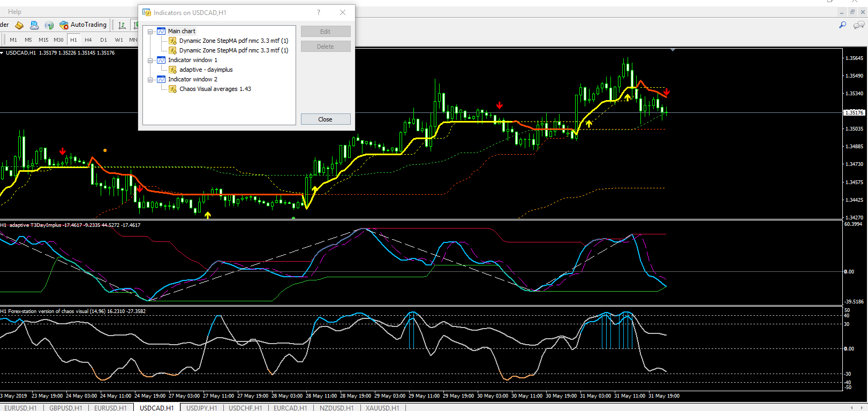Minimize the inner chart window
Viewport: 868px width, 411px height.
coord(842,12)
